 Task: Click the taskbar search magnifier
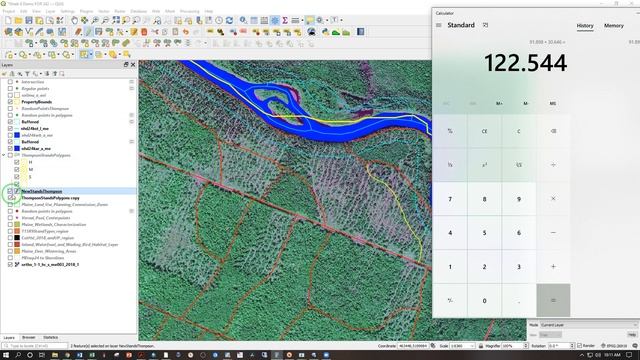point(18,355)
